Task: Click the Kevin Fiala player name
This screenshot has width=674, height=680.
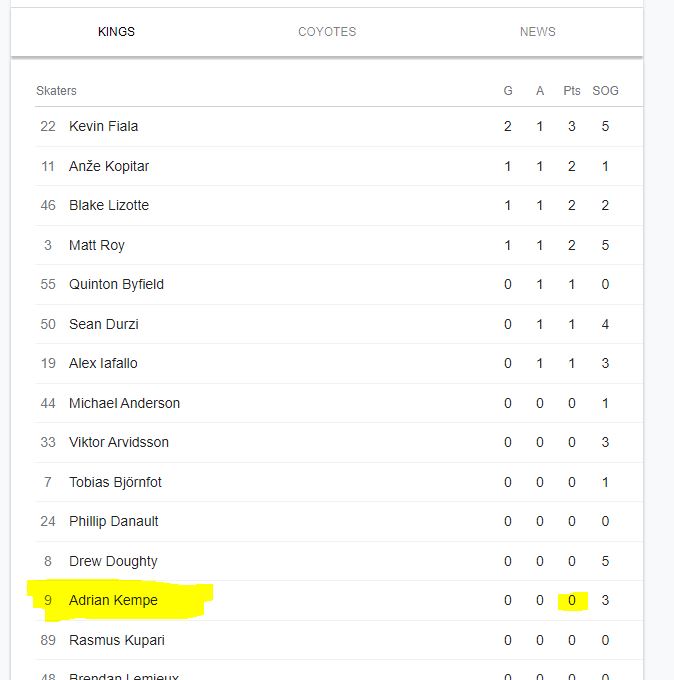Action: pos(104,126)
